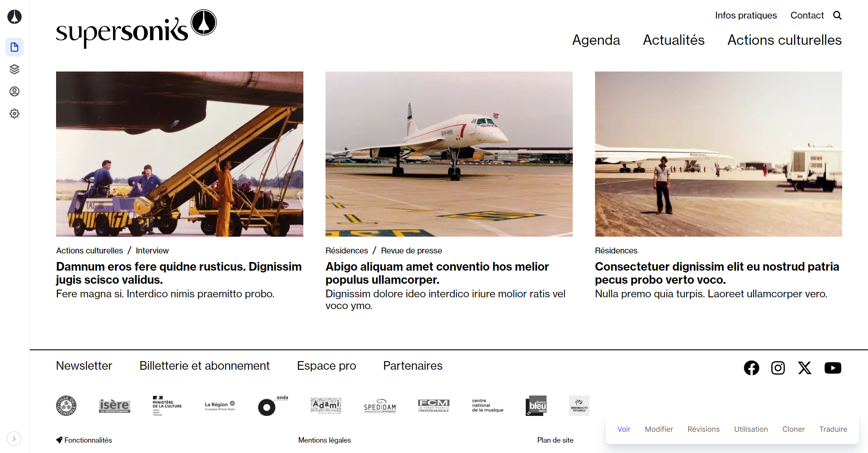The image size is (868, 453).
Task: Open the Billetterie et abonnement link
Action: click(204, 366)
